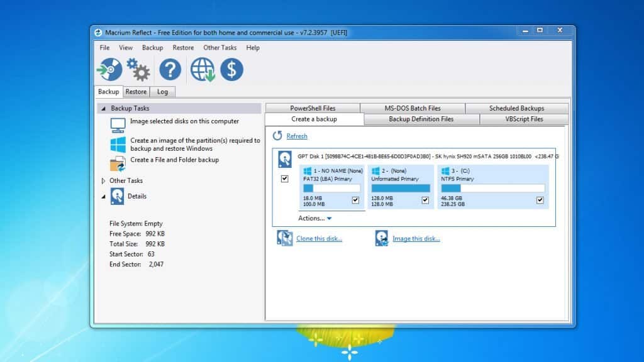Click the blue question mark help icon

[170, 69]
